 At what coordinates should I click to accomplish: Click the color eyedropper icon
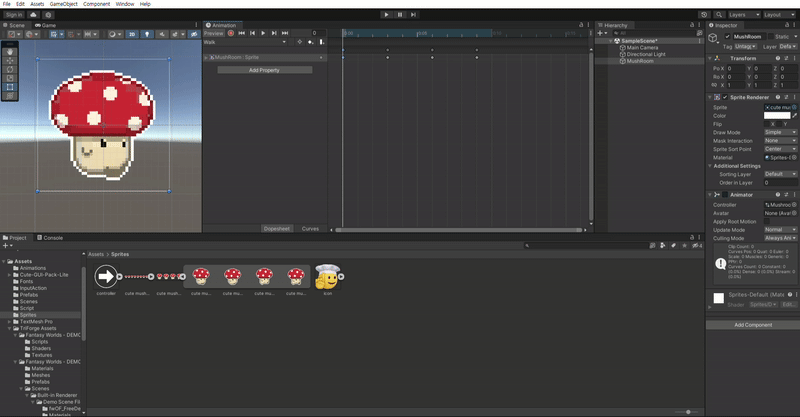[794, 116]
